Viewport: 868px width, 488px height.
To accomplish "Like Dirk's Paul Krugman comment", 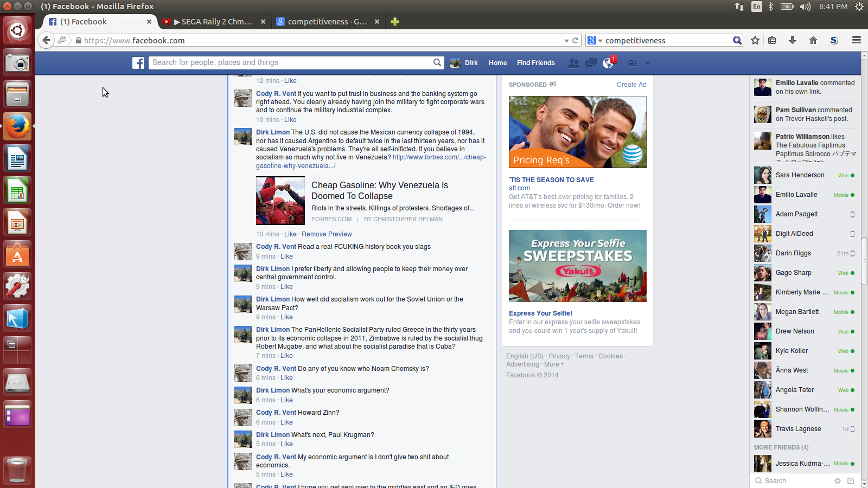I will point(286,444).
